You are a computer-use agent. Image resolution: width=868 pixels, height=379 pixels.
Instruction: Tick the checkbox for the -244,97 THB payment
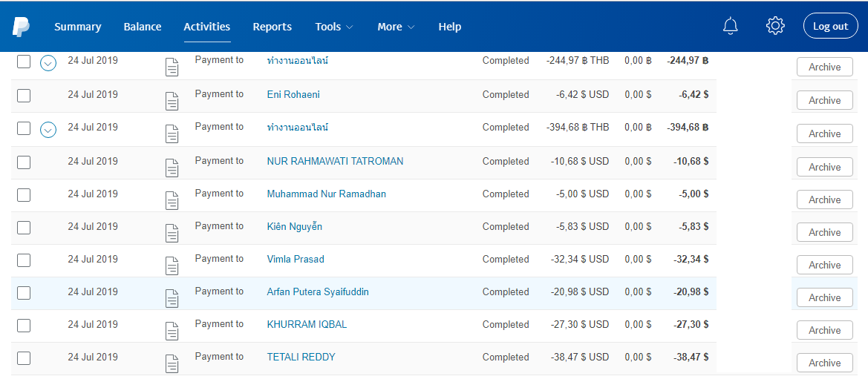tap(24, 62)
